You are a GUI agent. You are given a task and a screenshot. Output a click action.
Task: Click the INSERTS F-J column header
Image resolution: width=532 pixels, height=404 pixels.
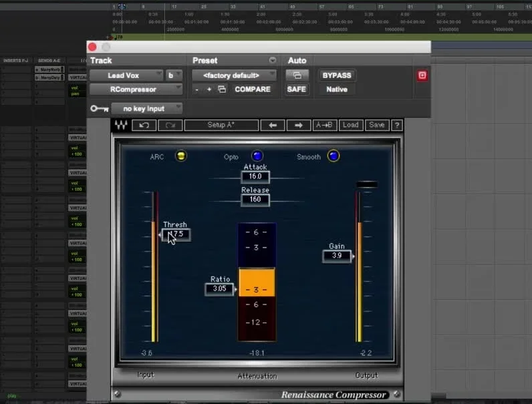pyautogui.click(x=15, y=60)
